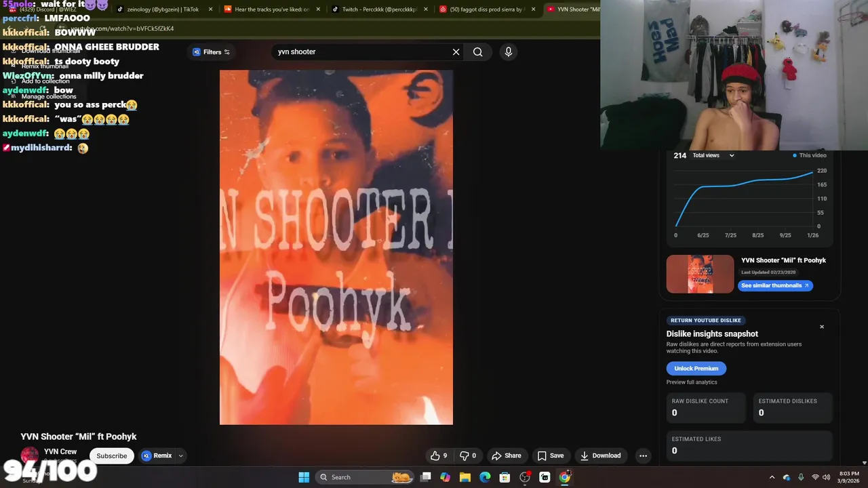Click the video title 'YVN Shooter "Mil" ft Poohyk'
This screenshot has height=488, width=868.
pos(79,436)
